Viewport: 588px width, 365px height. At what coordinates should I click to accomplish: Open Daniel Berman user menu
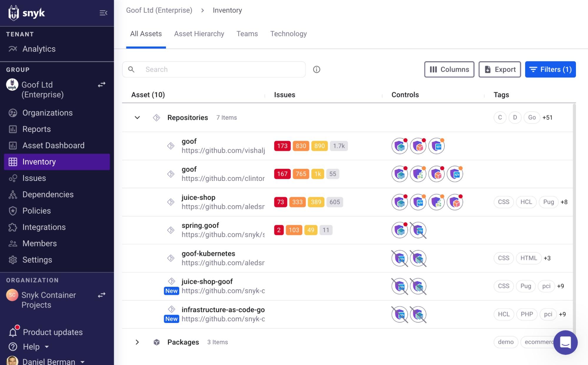point(49,361)
